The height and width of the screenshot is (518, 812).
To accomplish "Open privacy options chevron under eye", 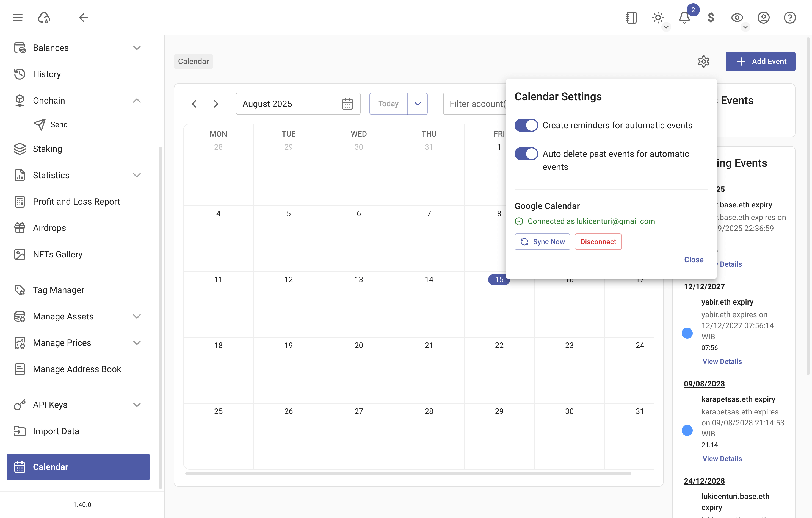I will click(x=745, y=27).
